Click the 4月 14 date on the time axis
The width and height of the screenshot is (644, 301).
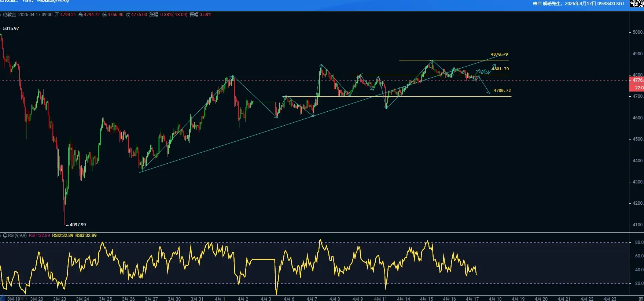404,299
